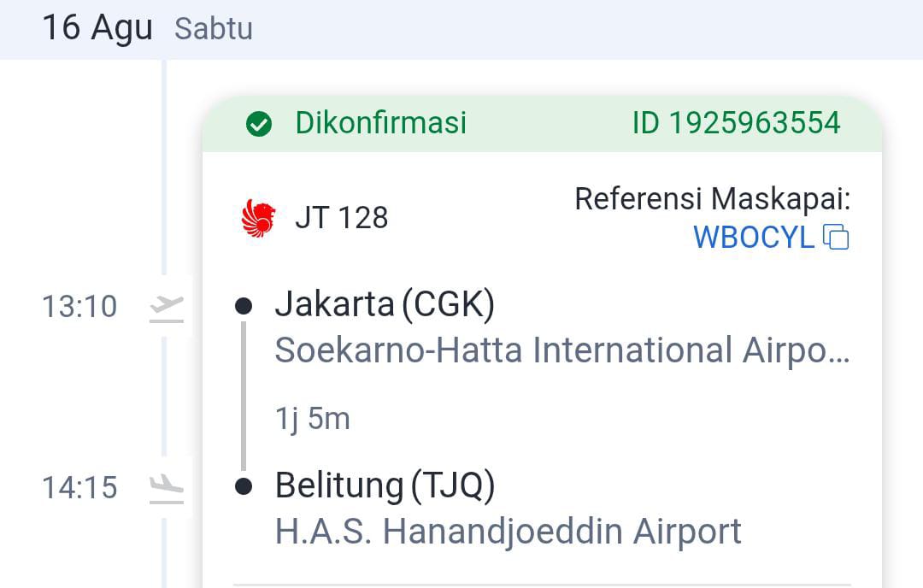Screen dimensions: 923x588
Task: Select the H.A.S. Hanandjoeddin Airport text
Action: (x=508, y=532)
